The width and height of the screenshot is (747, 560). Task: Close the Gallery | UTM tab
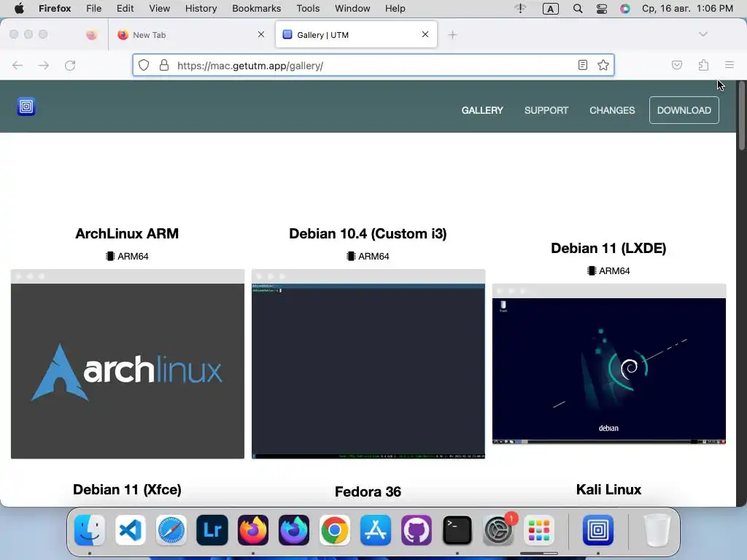click(425, 34)
